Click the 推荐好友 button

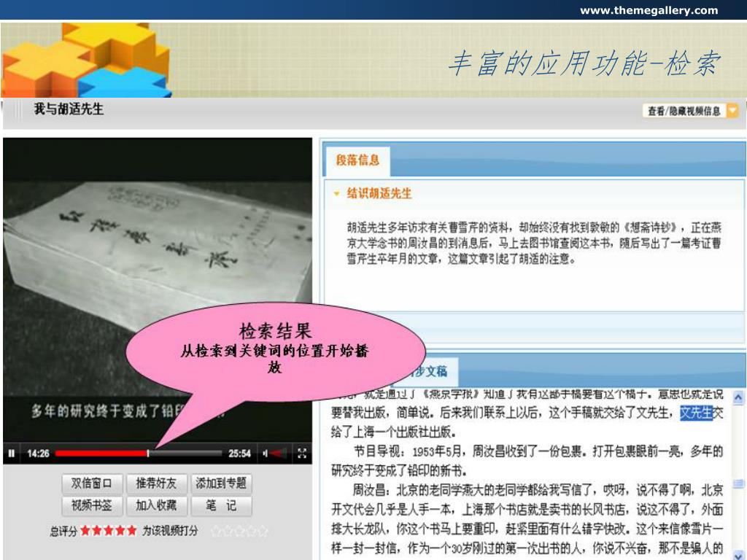point(156,483)
